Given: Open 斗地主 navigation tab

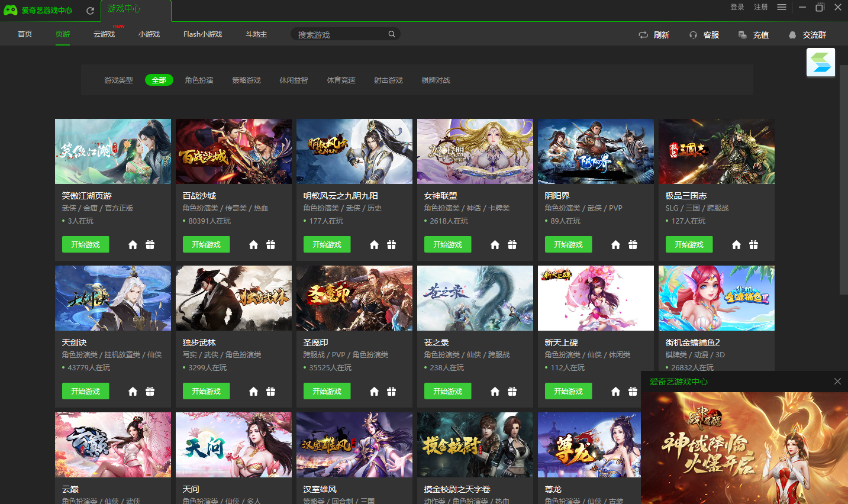Looking at the screenshot, I should 256,34.
